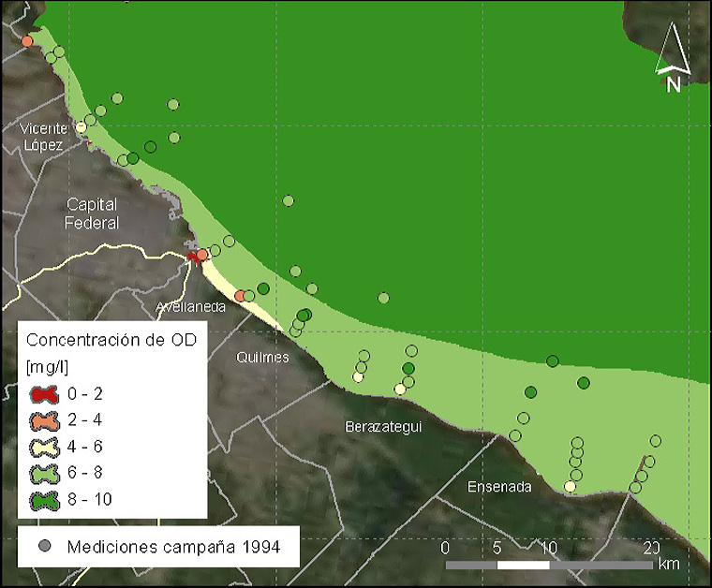Click the Capital Federal map label

click(x=92, y=213)
